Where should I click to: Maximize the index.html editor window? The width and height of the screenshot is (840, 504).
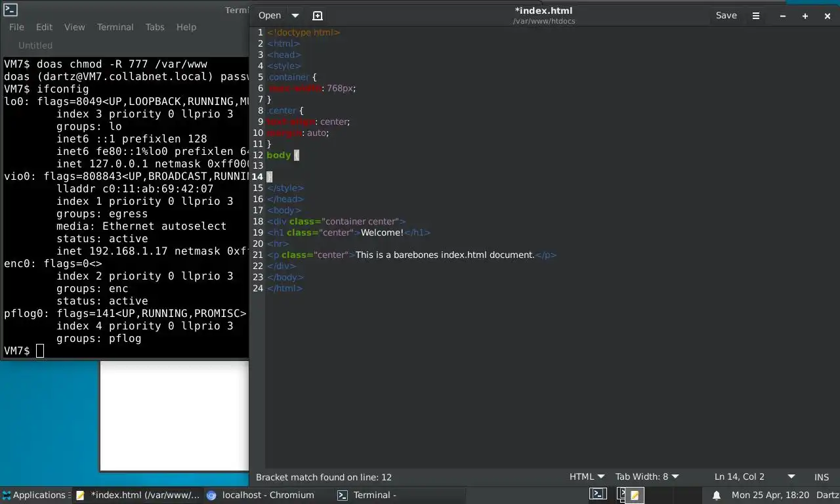click(x=805, y=16)
